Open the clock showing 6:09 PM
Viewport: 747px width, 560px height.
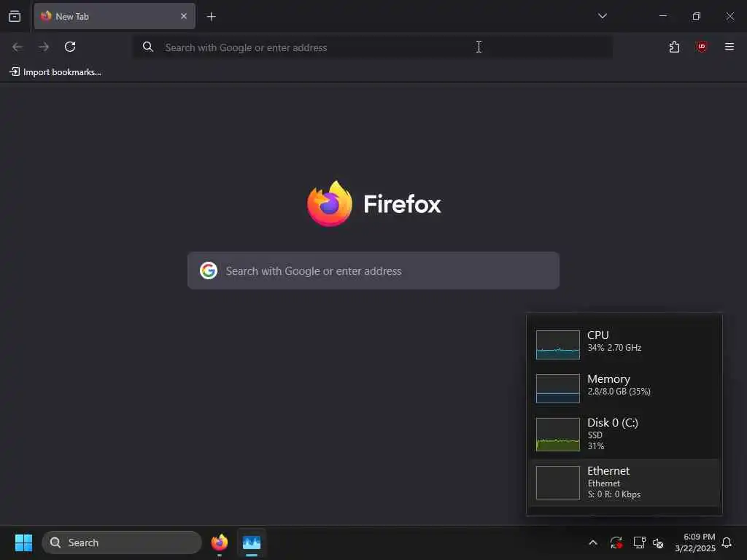(x=694, y=542)
